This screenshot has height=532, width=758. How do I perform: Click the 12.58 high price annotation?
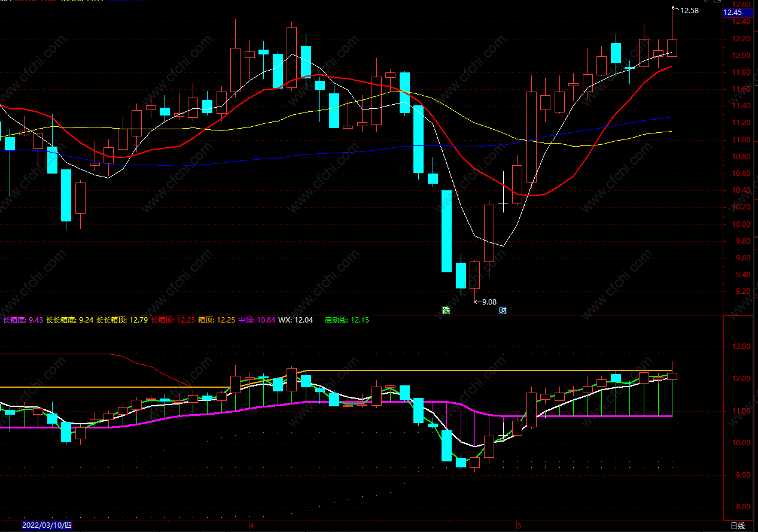tap(689, 10)
